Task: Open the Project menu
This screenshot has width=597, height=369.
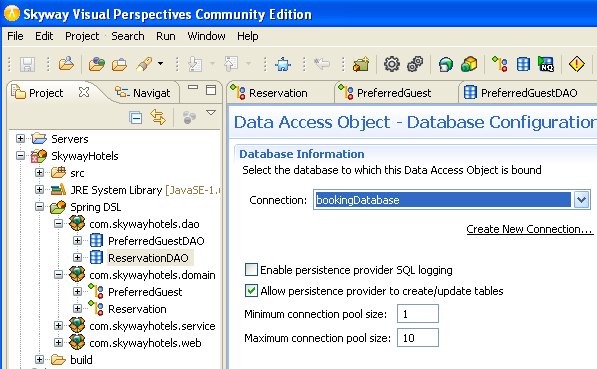Action: click(82, 36)
